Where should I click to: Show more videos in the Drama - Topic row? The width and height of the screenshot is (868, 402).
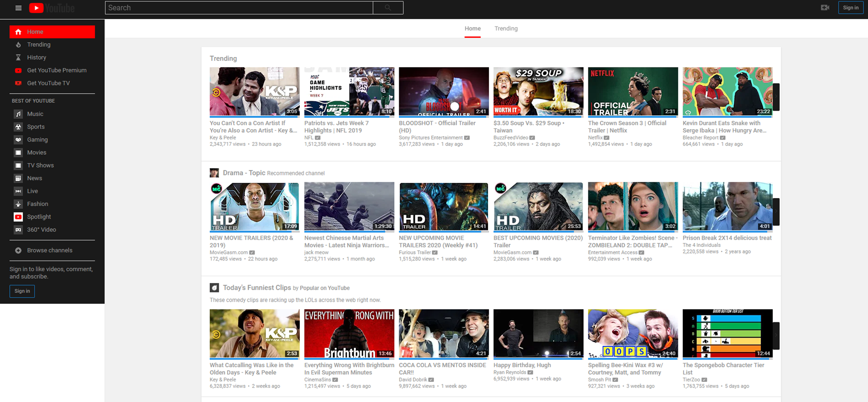point(776,212)
